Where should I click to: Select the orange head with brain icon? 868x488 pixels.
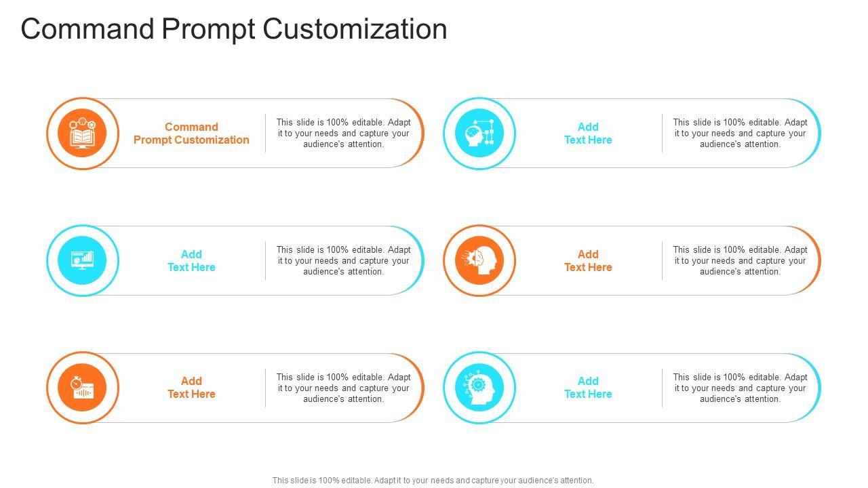click(x=479, y=260)
